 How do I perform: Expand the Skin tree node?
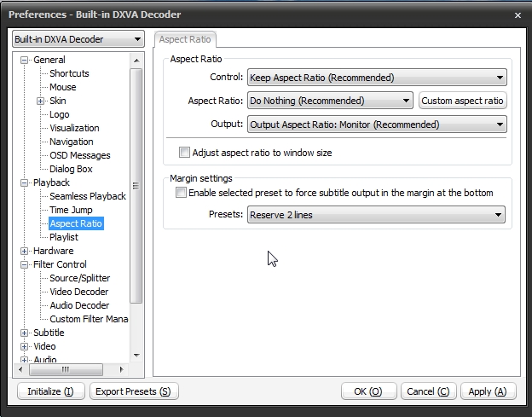[x=40, y=101]
